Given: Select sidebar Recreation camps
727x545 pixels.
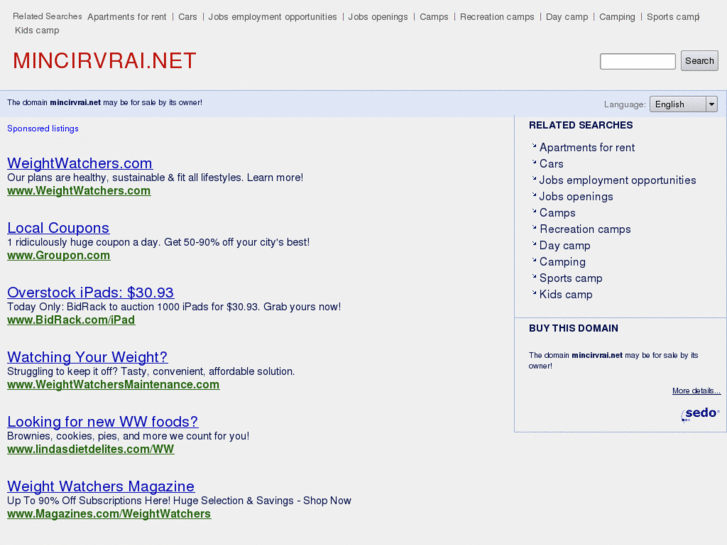Looking at the screenshot, I should click(x=585, y=229).
